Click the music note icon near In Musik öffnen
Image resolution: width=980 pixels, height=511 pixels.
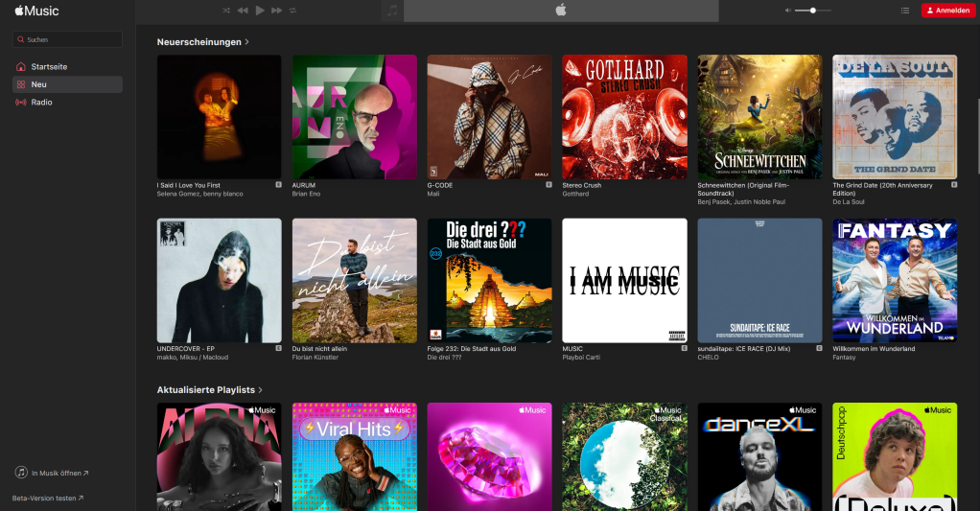tap(21, 473)
